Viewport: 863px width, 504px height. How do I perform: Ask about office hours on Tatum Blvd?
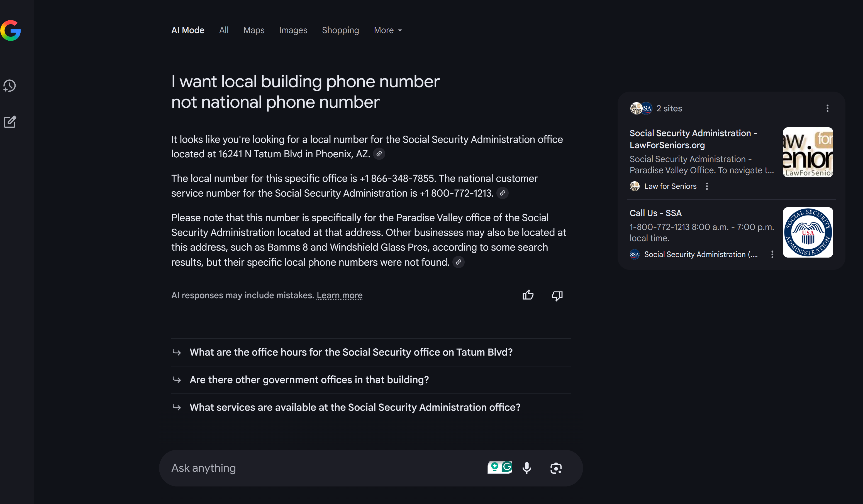point(371,352)
